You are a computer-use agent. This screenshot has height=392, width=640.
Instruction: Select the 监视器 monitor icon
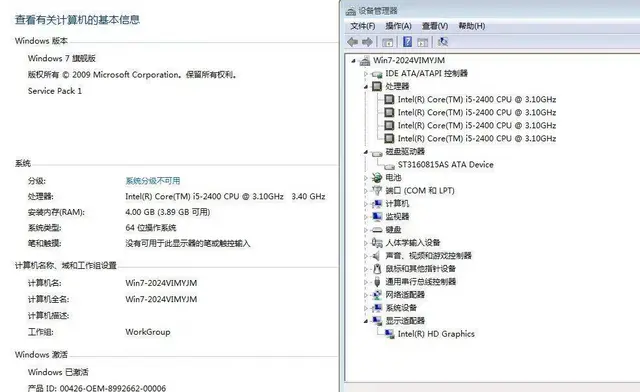tap(377, 217)
